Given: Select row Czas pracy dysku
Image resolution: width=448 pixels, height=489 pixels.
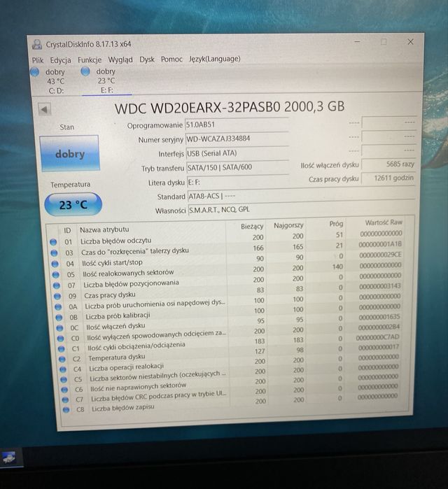Looking at the screenshot, I should [x=227, y=291].
